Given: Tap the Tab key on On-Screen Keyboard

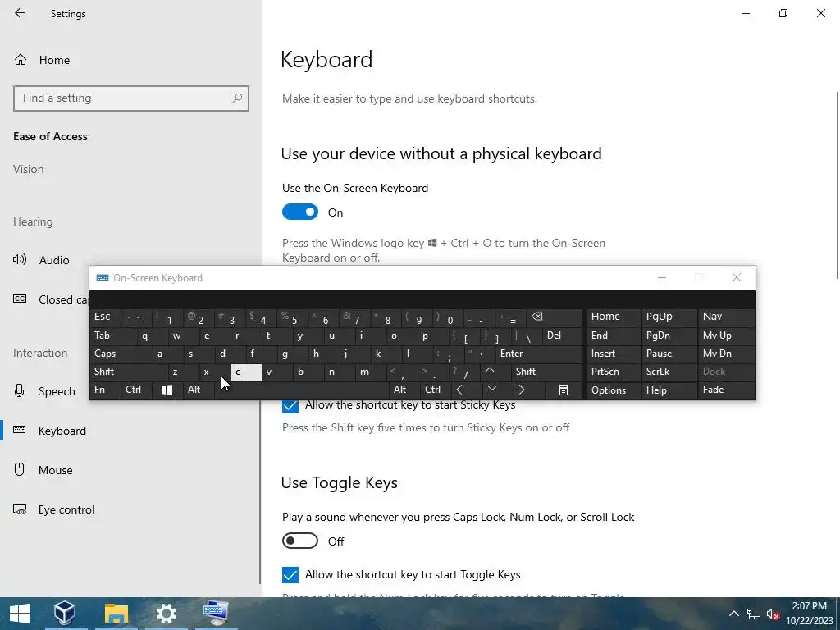Looking at the screenshot, I should pos(112,336).
